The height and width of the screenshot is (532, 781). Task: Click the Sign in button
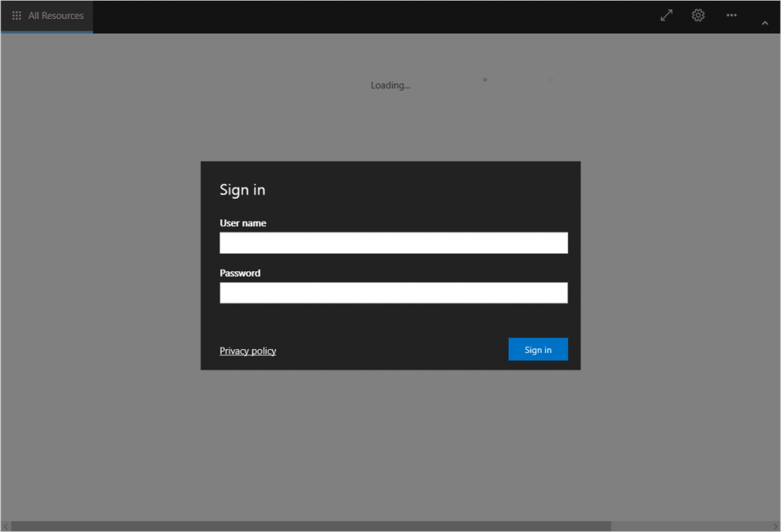(538, 349)
